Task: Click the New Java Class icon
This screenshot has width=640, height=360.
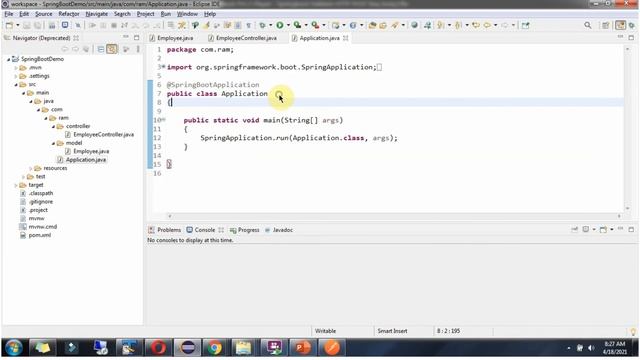Action: [353, 25]
